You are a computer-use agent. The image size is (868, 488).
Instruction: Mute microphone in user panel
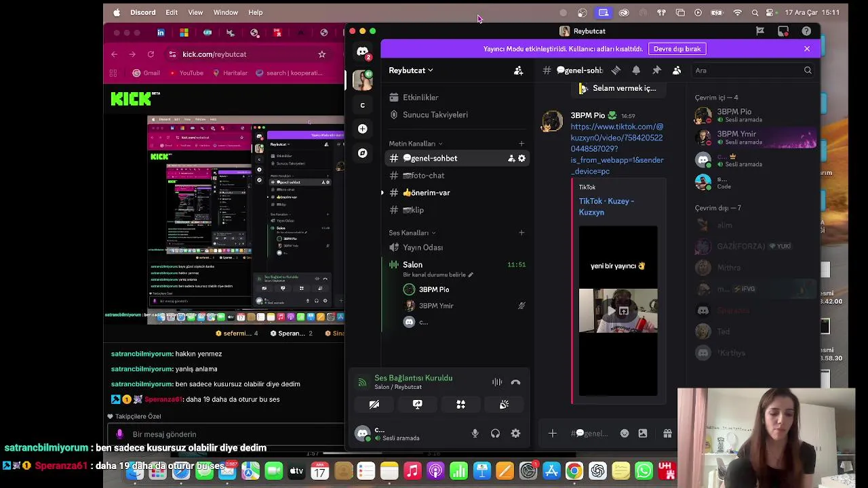click(x=475, y=434)
